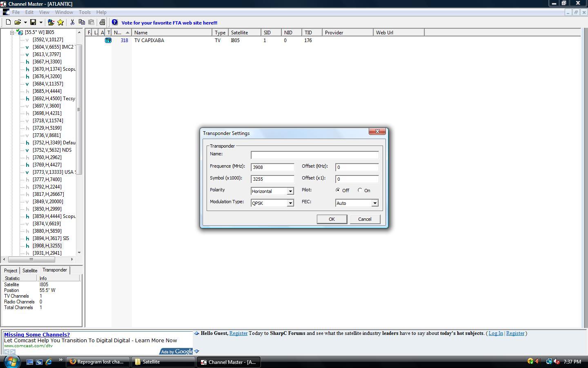The width and height of the screenshot is (588, 368).
Task: Open the FEC dropdown
Action: (374, 203)
